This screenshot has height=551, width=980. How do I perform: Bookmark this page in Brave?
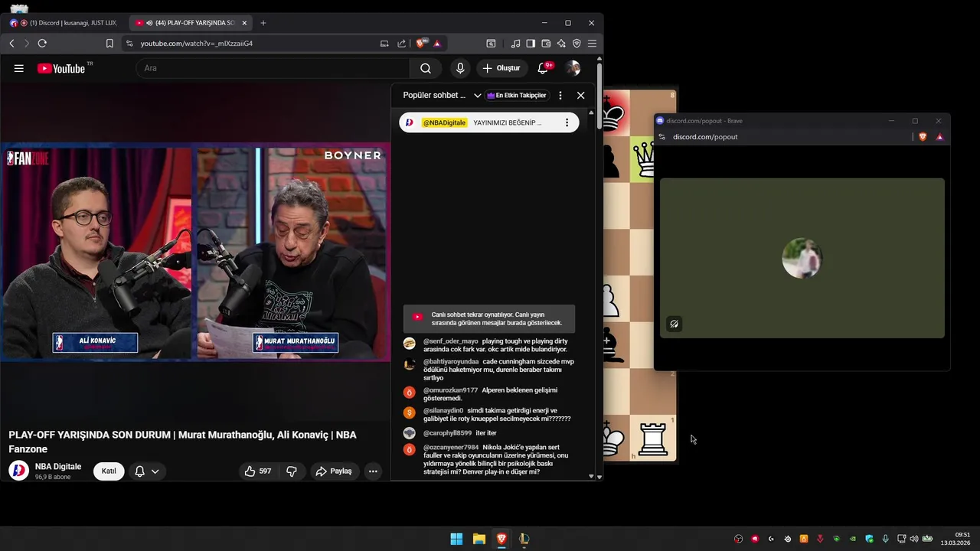pos(109,44)
